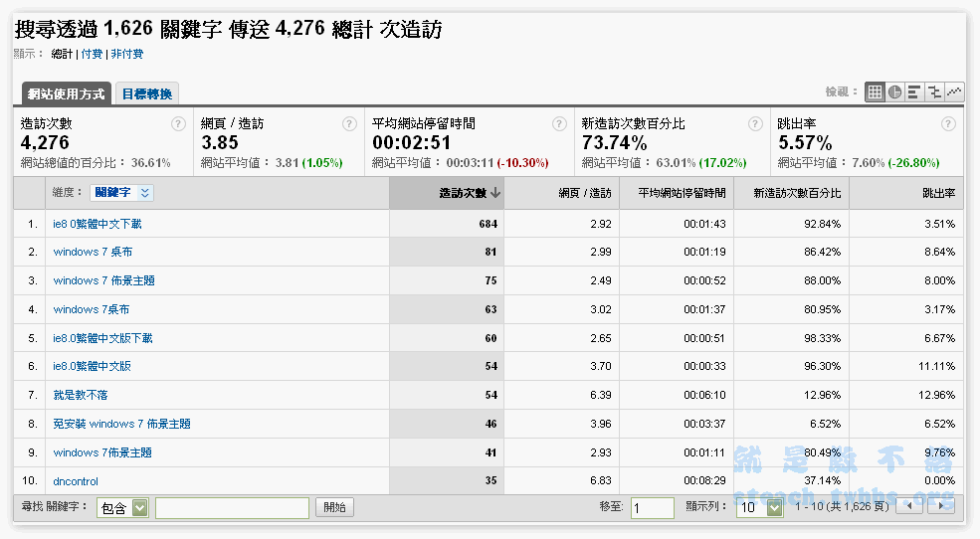Expand the 顯示列 rows count dropdown
This screenshot has height=539, width=980.
758,508
